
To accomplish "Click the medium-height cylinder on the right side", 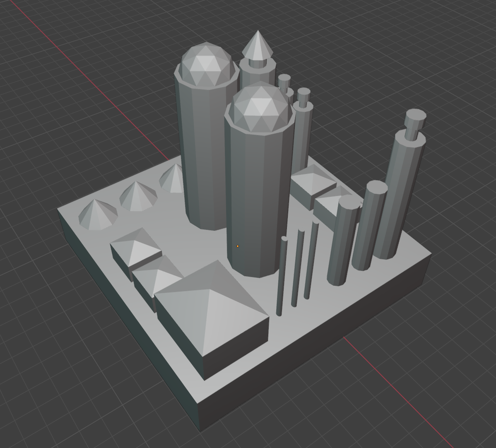I will (x=369, y=226).
